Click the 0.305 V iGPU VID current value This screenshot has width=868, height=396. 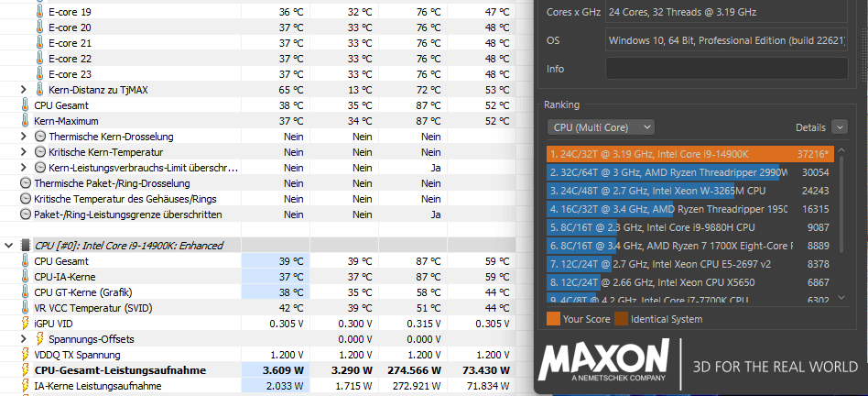pyautogui.click(x=287, y=323)
